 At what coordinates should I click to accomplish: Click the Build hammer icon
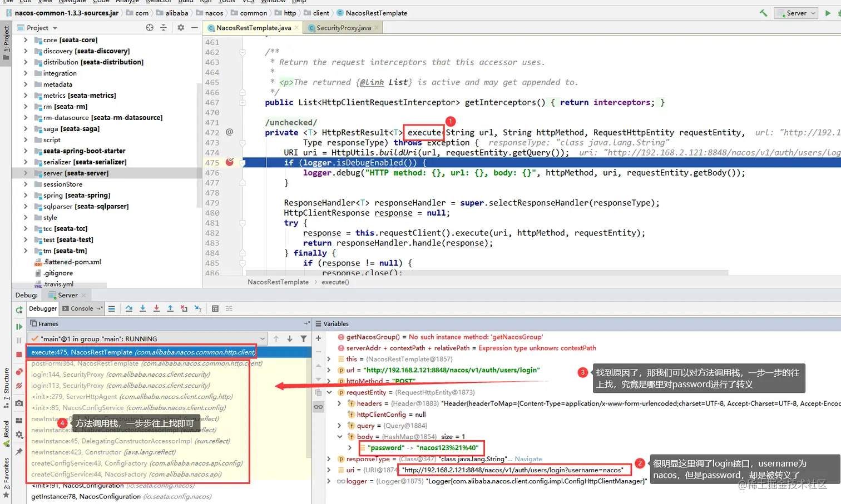[x=763, y=13]
